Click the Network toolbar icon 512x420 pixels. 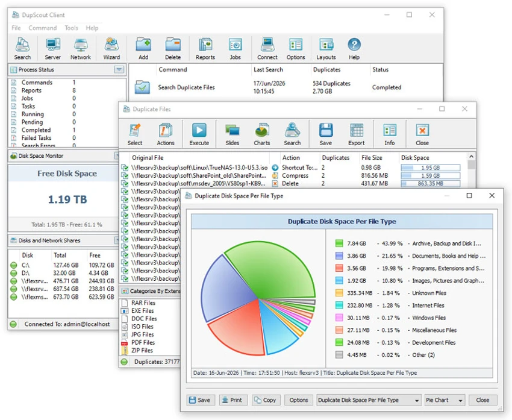[81, 49]
